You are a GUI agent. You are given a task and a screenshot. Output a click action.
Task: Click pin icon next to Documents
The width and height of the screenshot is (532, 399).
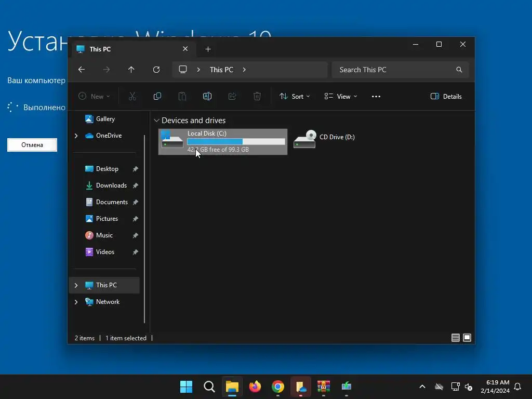click(136, 202)
